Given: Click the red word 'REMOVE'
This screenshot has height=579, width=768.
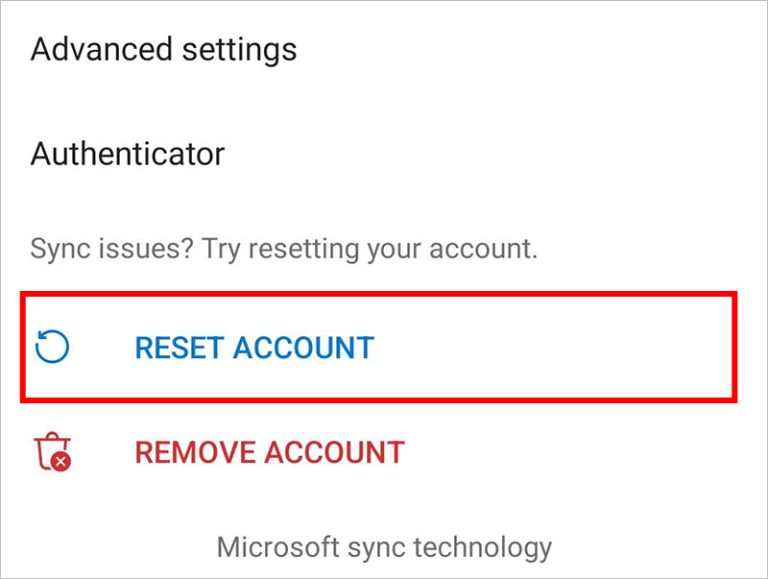Looking at the screenshot, I should coord(195,452).
